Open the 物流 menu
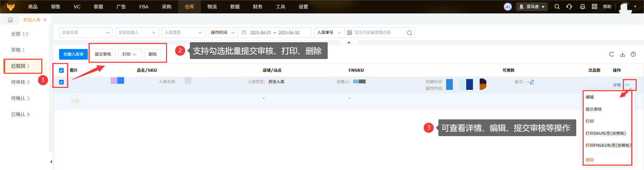The image size is (644, 170). coord(212,7)
